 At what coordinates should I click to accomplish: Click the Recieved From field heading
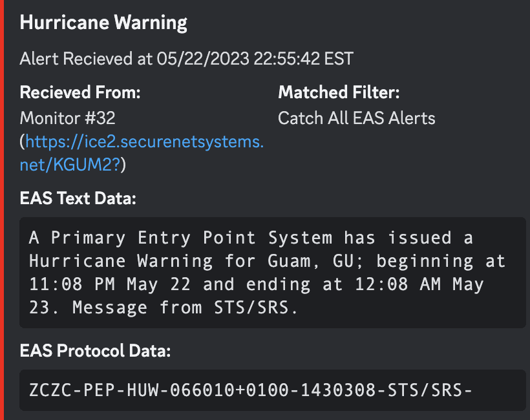pos(80,92)
